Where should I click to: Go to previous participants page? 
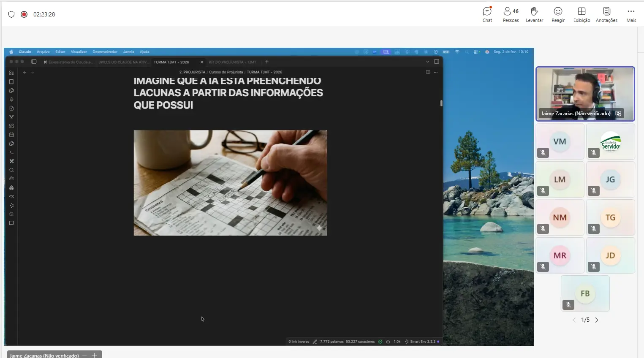574,320
